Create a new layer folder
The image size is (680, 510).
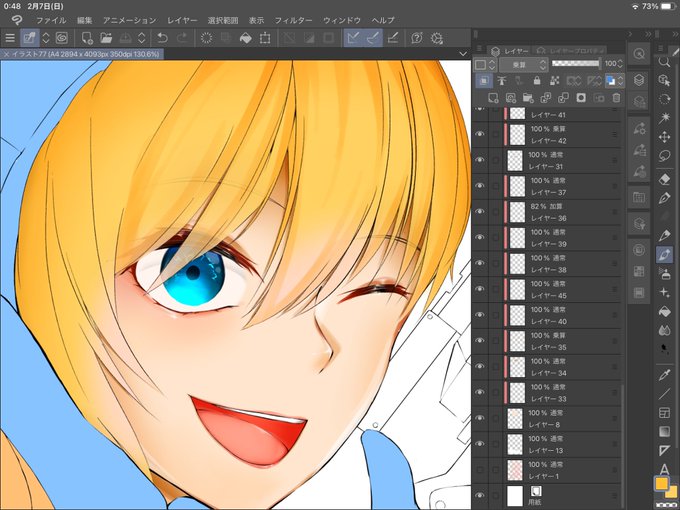528,98
